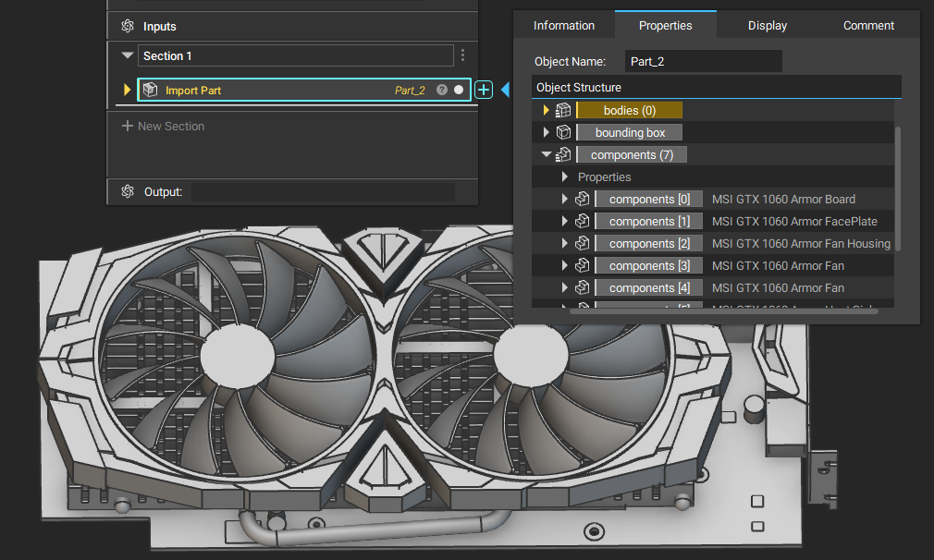Image resolution: width=934 pixels, height=560 pixels.
Task: Collapse the panel using the blue arrow
Action: [504, 91]
